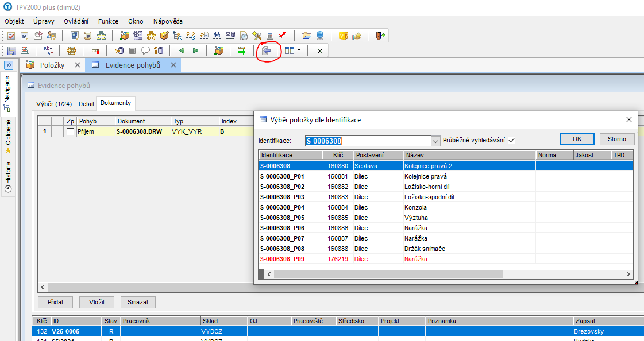Expand the side panel with the » button
Image resolution: width=644 pixels, height=341 pixels.
(x=9, y=65)
